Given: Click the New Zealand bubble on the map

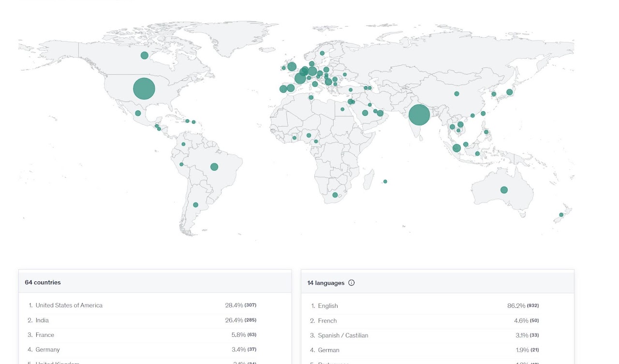Looking at the screenshot, I should tap(561, 215).
